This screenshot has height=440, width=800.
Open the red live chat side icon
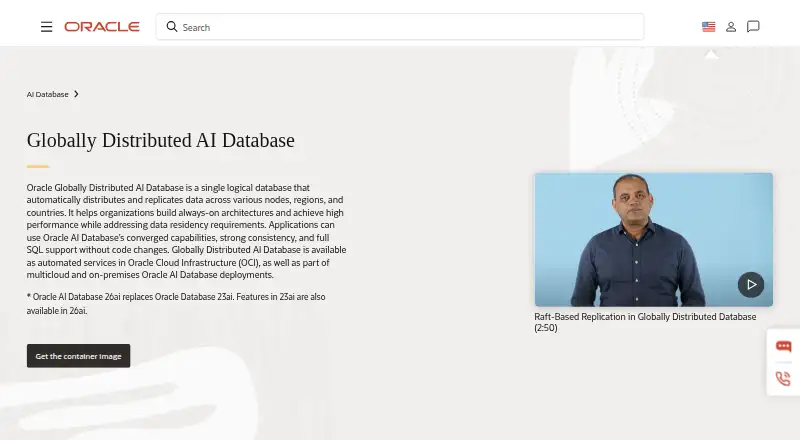click(784, 347)
